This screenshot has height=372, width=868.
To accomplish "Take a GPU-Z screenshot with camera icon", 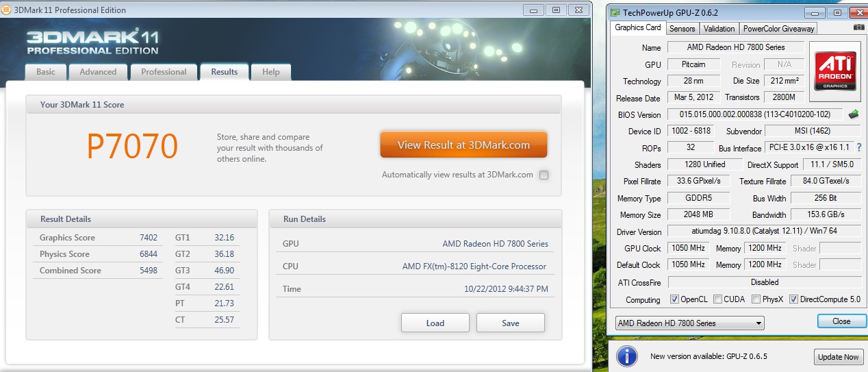I will click(858, 27).
